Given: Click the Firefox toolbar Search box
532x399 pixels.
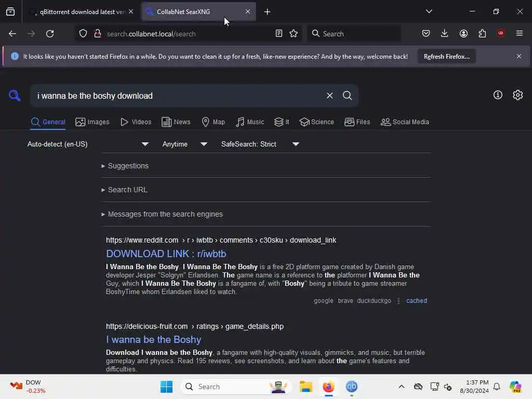Looking at the screenshot, I should [x=354, y=34].
